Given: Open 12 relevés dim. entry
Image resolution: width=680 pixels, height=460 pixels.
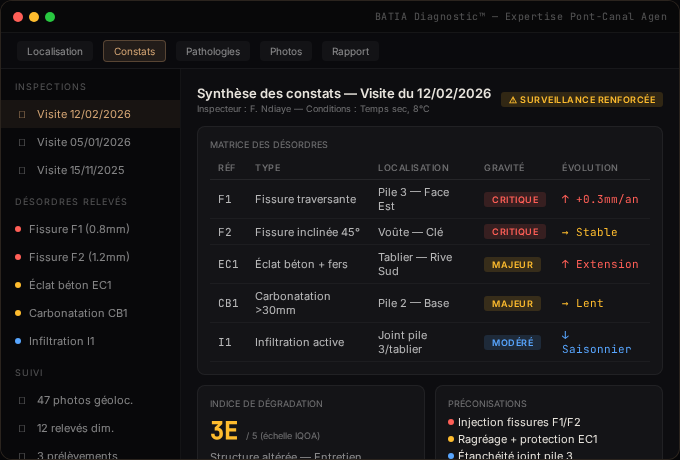Looking at the screenshot, I should (90, 428).
